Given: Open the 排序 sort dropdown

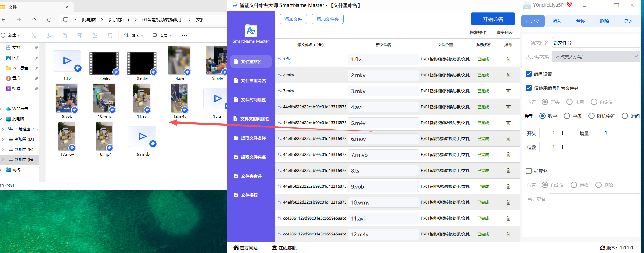Looking at the screenshot, I should pyautogui.click(x=133, y=35).
